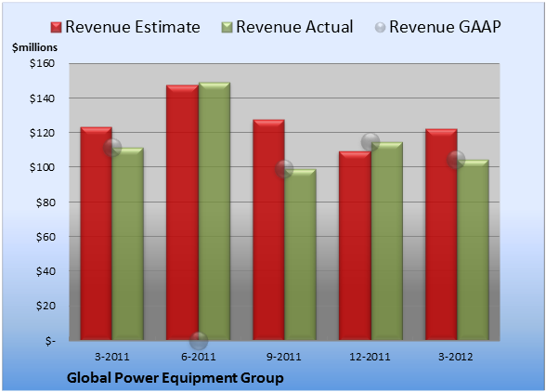Select the green actual bar for 9-2011
The height and width of the screenshot is (392, 546).
[300, 255]
